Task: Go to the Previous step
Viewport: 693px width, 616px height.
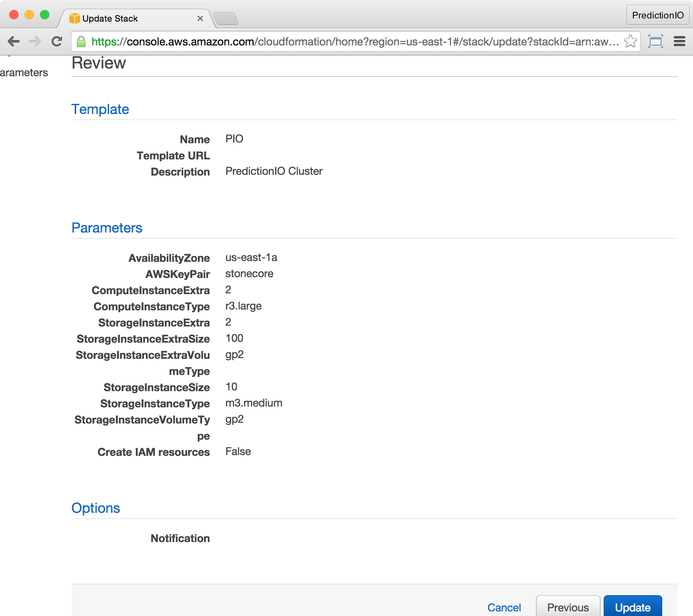Action: coord(567,607)
